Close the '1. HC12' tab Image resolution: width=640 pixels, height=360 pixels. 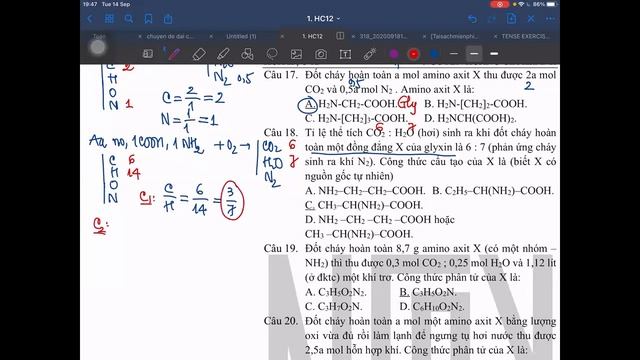click(282, 36)
